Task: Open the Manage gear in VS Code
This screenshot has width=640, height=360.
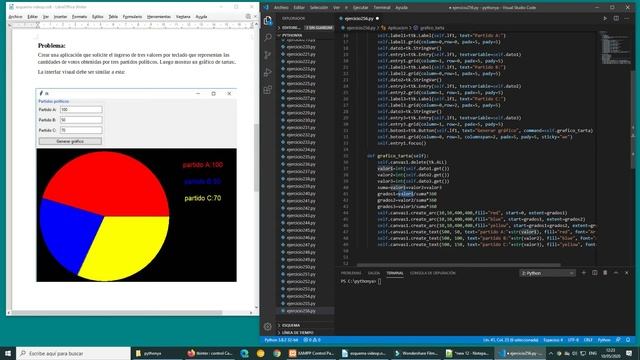Action: coord(268,326)
